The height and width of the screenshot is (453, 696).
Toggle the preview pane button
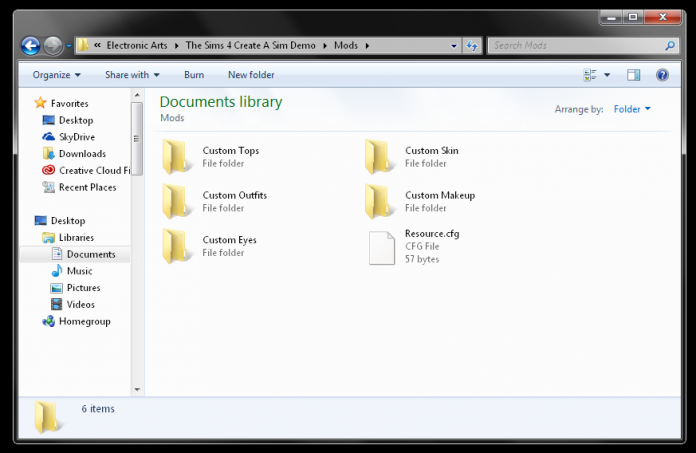pyautogui.click(x=633, y=75)
